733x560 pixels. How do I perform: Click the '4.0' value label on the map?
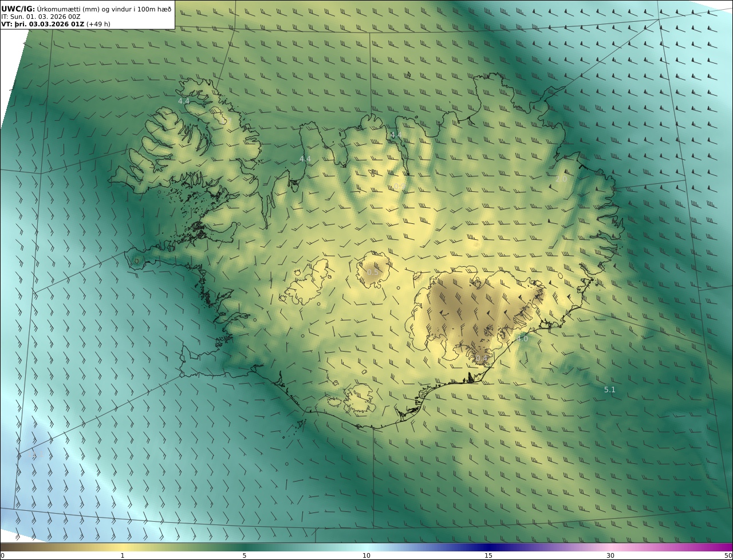pos(522,338)
